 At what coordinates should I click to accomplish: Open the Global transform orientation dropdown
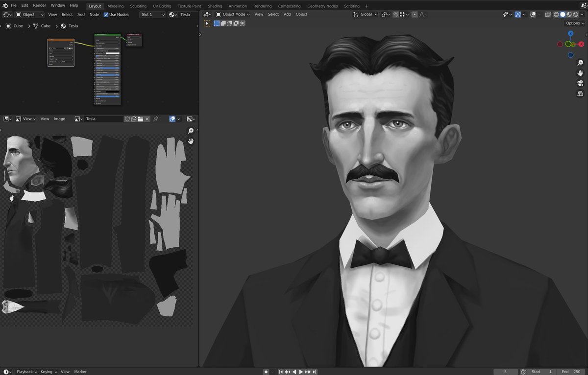pos(366,14)
